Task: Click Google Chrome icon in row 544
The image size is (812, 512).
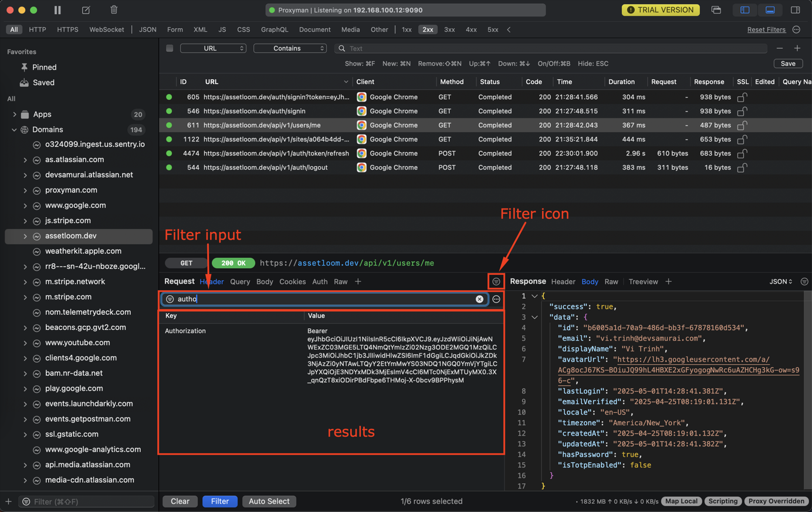Action: [x=361, y=167]
